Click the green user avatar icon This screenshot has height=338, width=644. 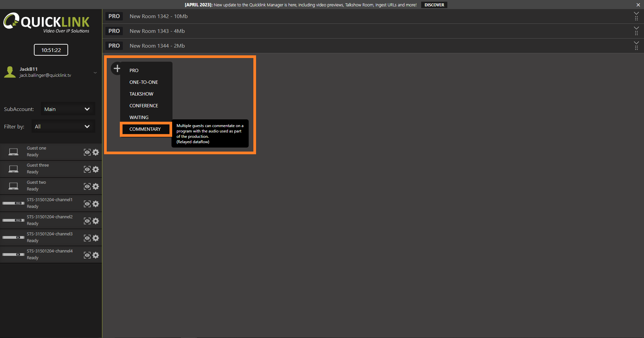pos(10,72)
